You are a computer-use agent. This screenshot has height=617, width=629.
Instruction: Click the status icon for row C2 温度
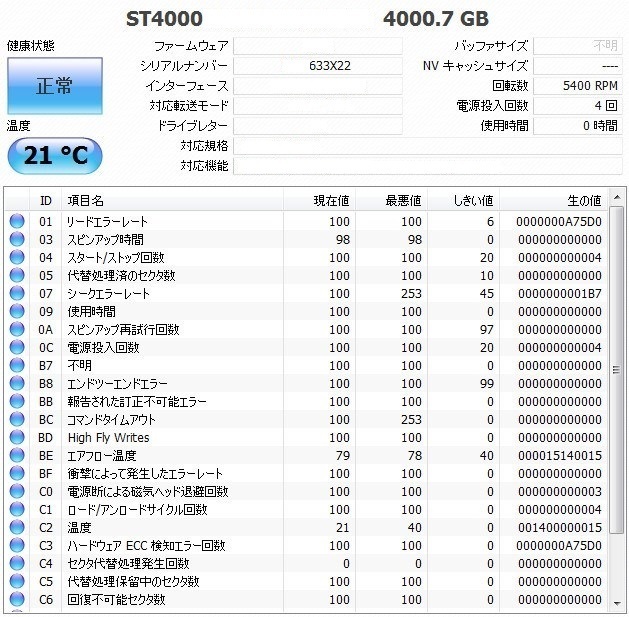[x=17, y=527]
